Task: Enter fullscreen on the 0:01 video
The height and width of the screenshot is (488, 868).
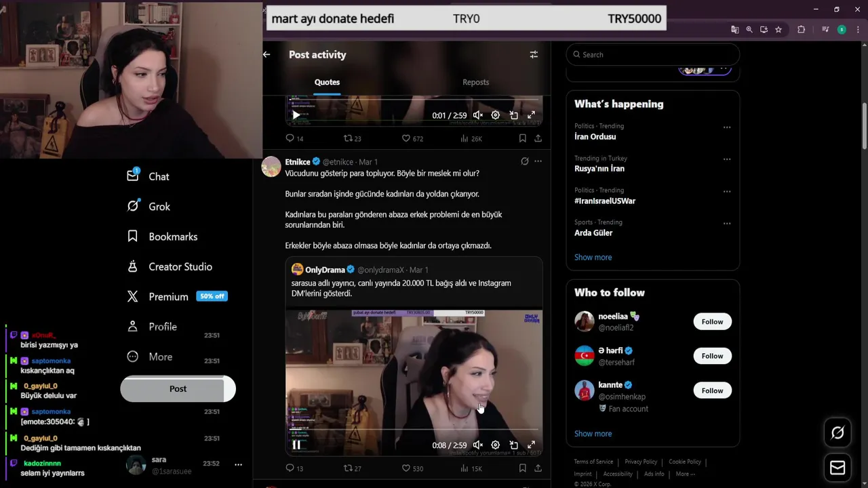Action: (532, 115)
